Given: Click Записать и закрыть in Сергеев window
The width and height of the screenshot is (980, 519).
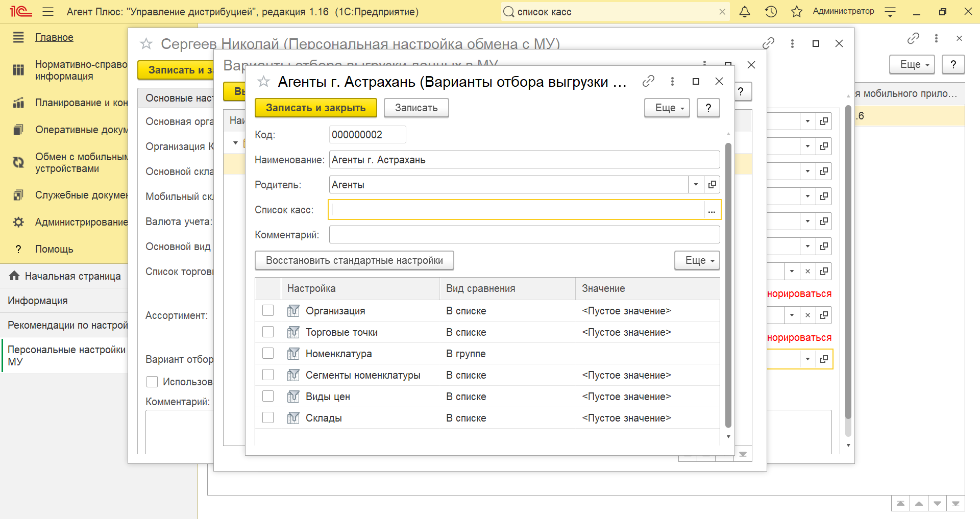Looking at the screenshot, I should tap(176, 70).
